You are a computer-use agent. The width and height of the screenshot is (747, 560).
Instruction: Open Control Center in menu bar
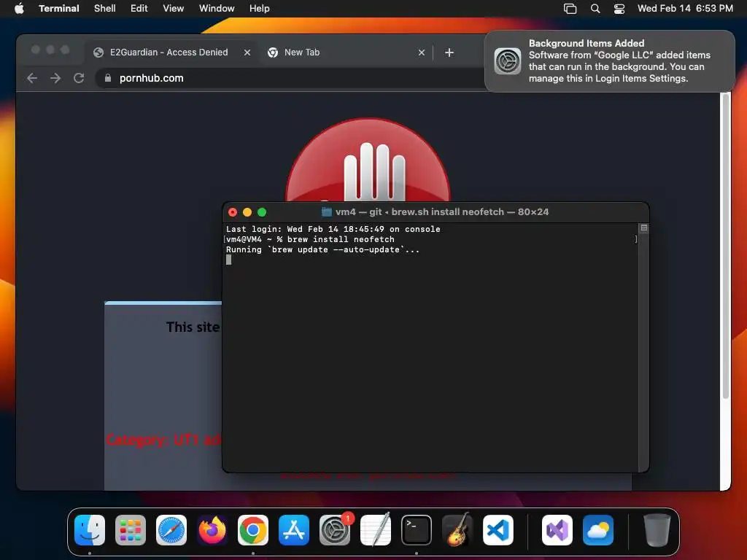pyautogui.click(x=619, y=9)
